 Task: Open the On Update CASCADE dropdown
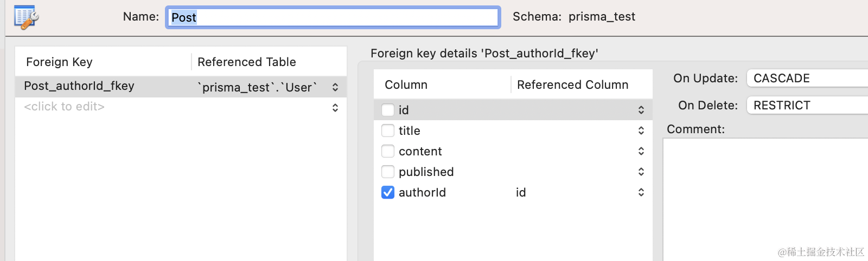point(807,79)
